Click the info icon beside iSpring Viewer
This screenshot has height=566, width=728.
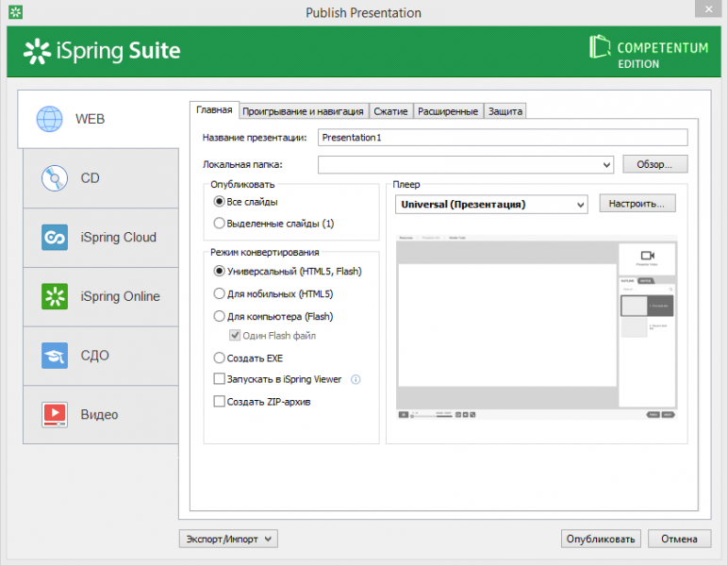(x=356, y=380)
